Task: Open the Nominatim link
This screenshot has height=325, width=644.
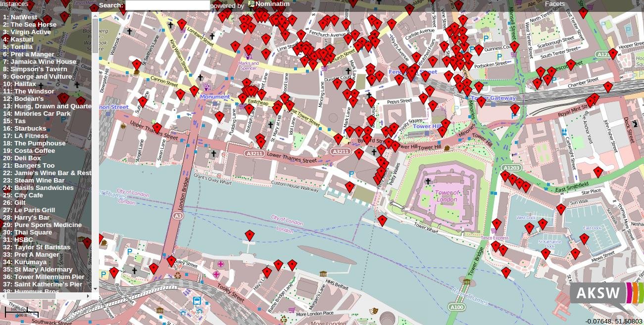Action: 269,4
